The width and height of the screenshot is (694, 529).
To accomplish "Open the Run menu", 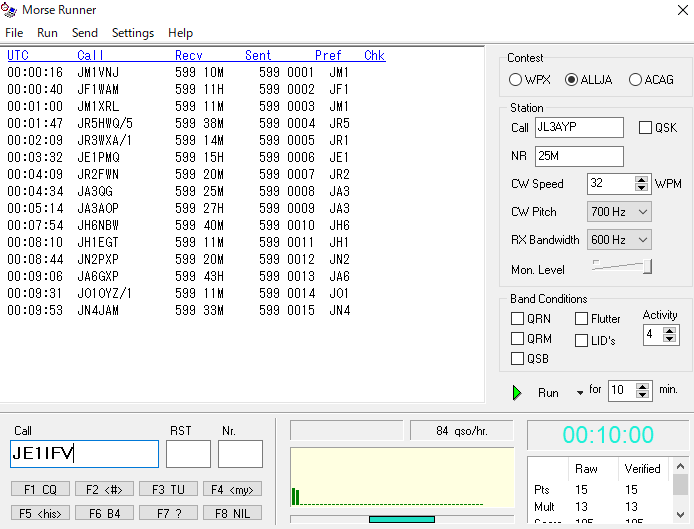I will pyautogui.click(x=47, y=33).
